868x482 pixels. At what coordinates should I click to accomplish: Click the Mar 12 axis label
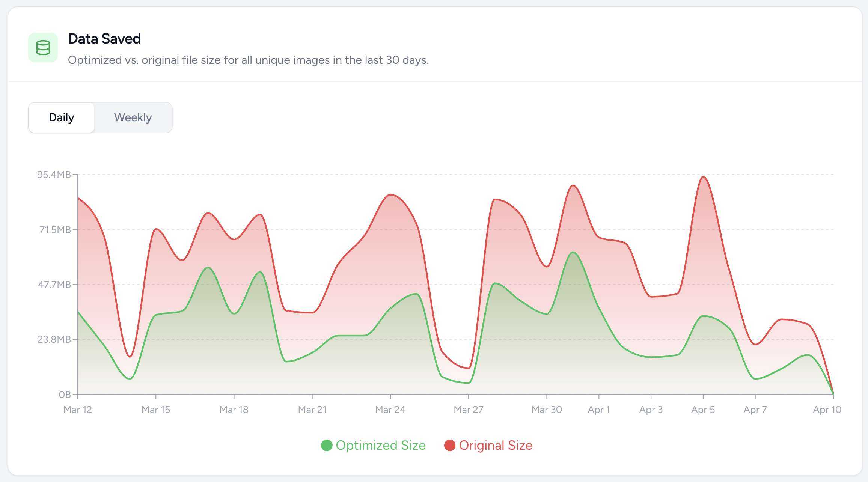pos(78,410)
